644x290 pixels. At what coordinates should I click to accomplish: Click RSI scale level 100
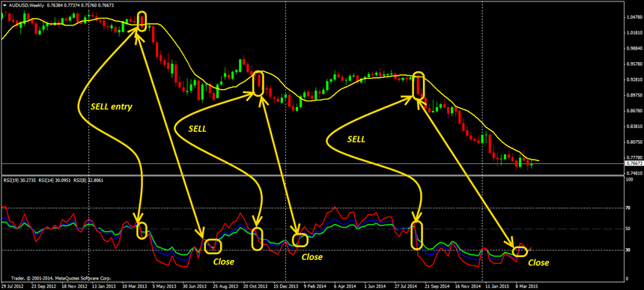630,179
